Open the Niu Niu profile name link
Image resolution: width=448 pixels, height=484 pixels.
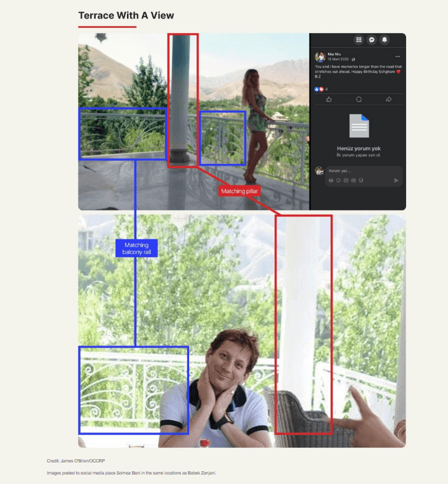pos(334,54)
